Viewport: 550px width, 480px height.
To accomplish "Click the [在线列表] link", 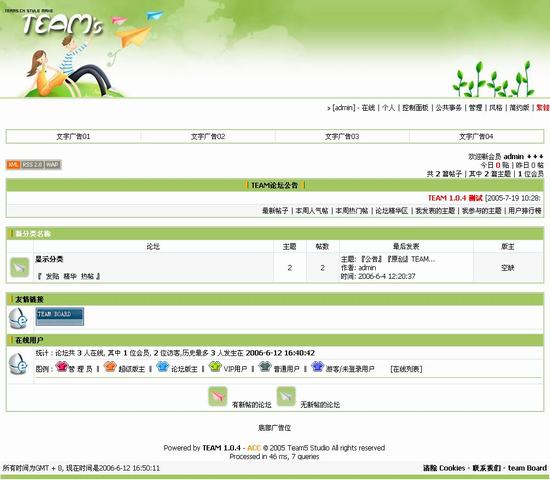I will click(406, 369).
